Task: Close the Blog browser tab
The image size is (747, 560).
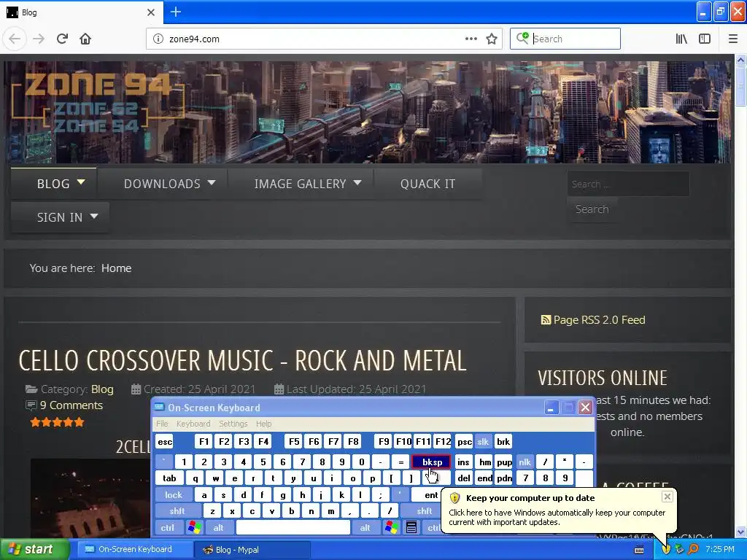Action: pos(150,12)
